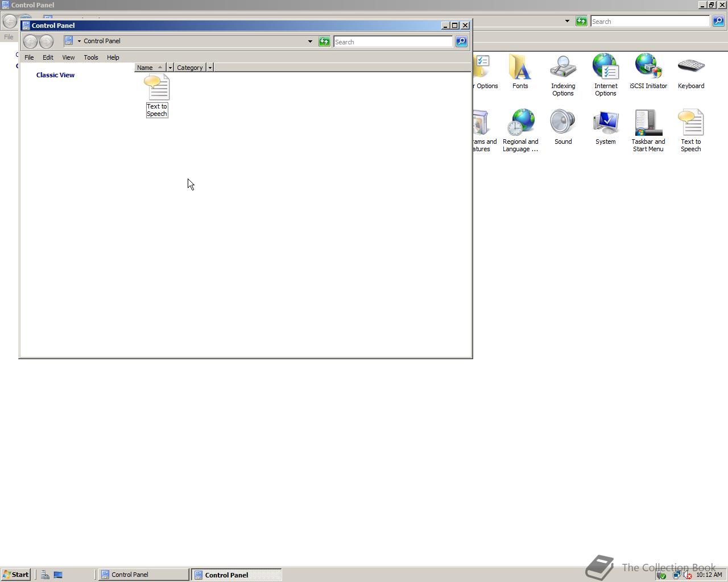Launch iSCSI Initiator
Image resolution: width=728 pixels, height=582 pixels.
tap(648, 68)
